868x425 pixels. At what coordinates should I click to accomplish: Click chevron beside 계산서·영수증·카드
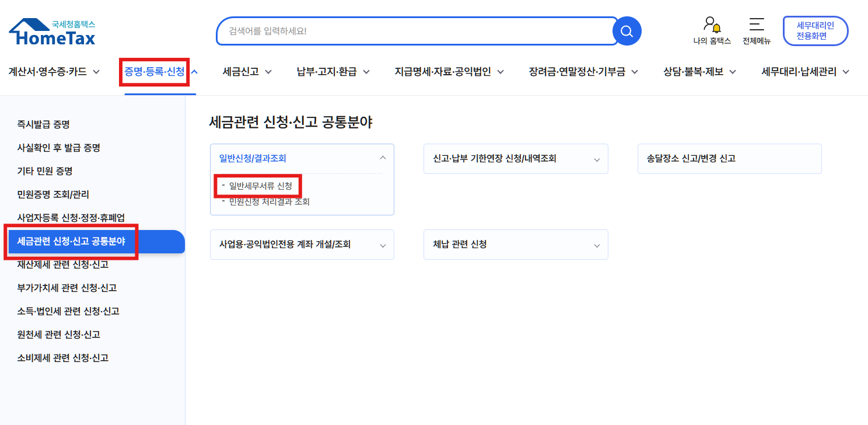pyautogui.click(x=96, y=72)
